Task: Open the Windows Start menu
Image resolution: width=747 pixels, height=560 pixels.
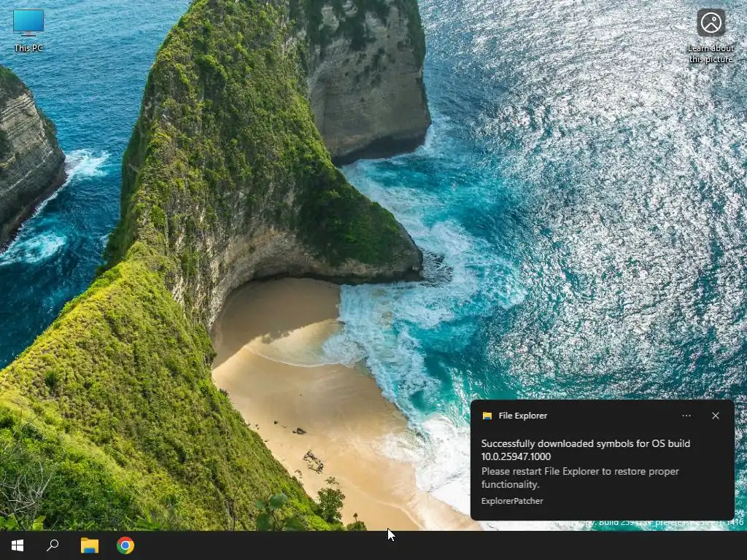Action: (x=18, y=545)
